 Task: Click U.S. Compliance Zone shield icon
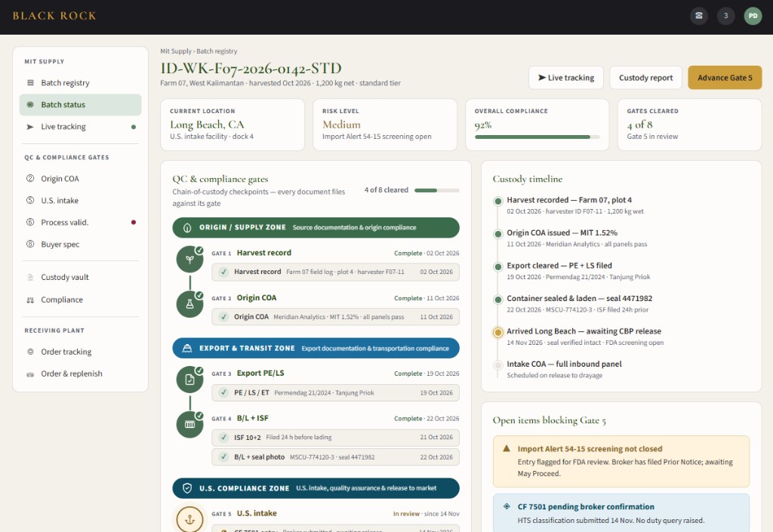pos(187,488)
